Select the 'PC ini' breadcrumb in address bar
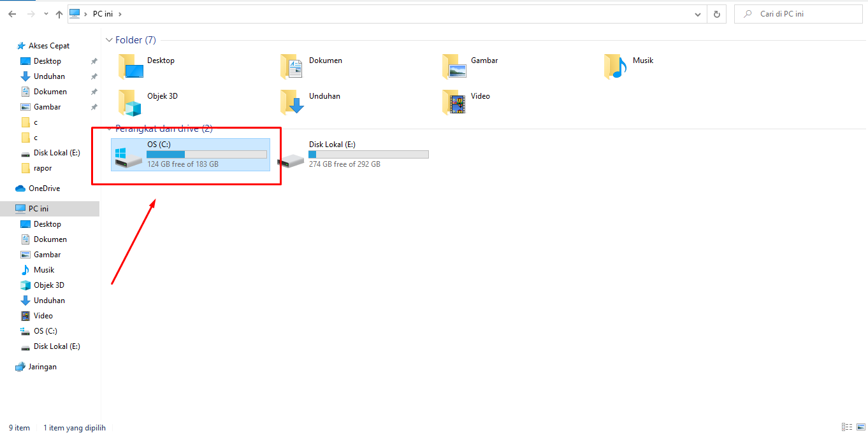The width and height of the screenshot is (868, 433). click(103, 13)
